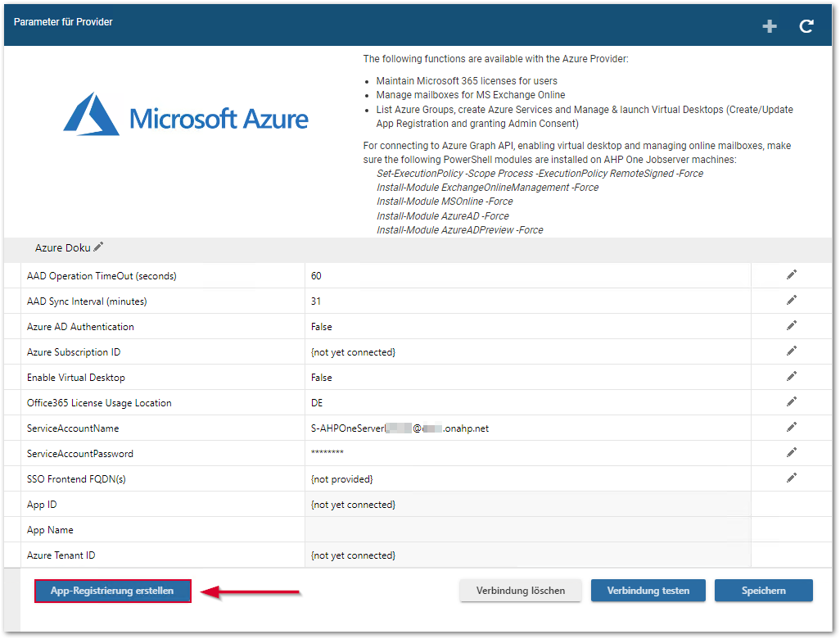The height and width of the screenshot is (639, 840).
Task: Click Install-Module MSOnline -Force line
Action: point(445,201)
